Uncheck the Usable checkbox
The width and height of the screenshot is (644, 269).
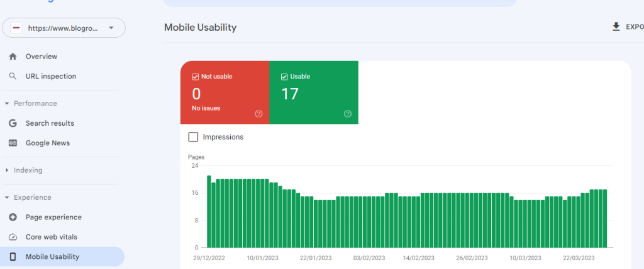pos(284,77)
